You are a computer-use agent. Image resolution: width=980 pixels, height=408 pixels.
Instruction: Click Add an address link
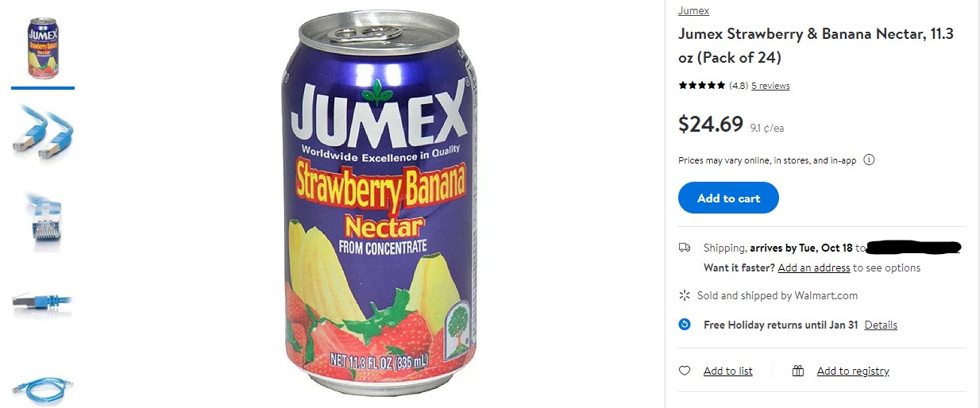[x=814, y=268]
